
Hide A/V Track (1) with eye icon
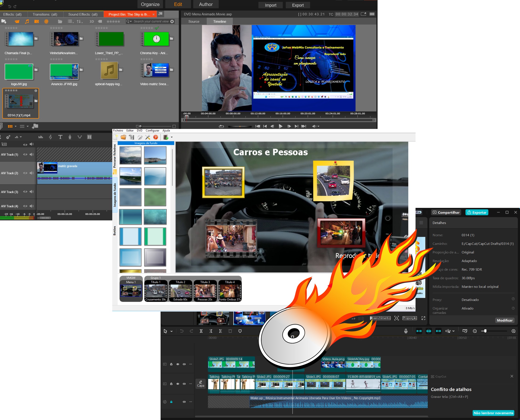pos(25,154)
